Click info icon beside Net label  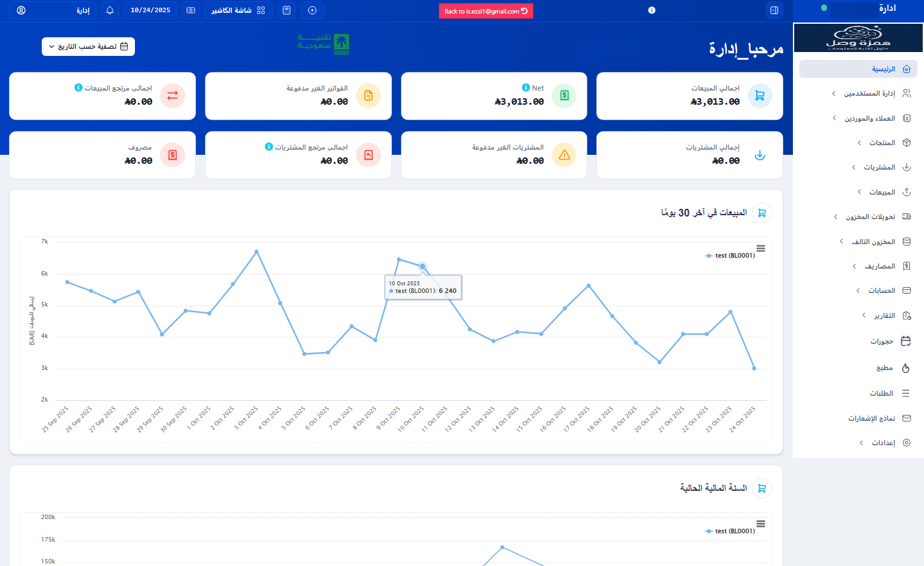(526, 87)
